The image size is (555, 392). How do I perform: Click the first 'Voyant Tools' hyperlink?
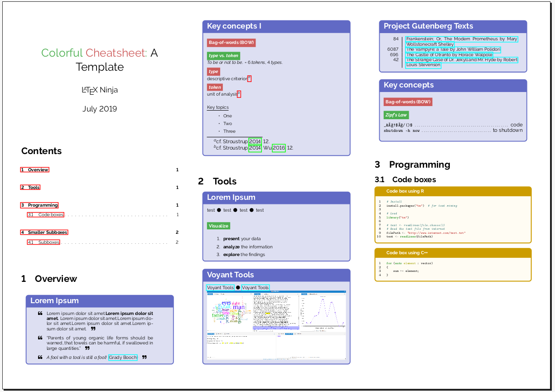pos(220,287)
